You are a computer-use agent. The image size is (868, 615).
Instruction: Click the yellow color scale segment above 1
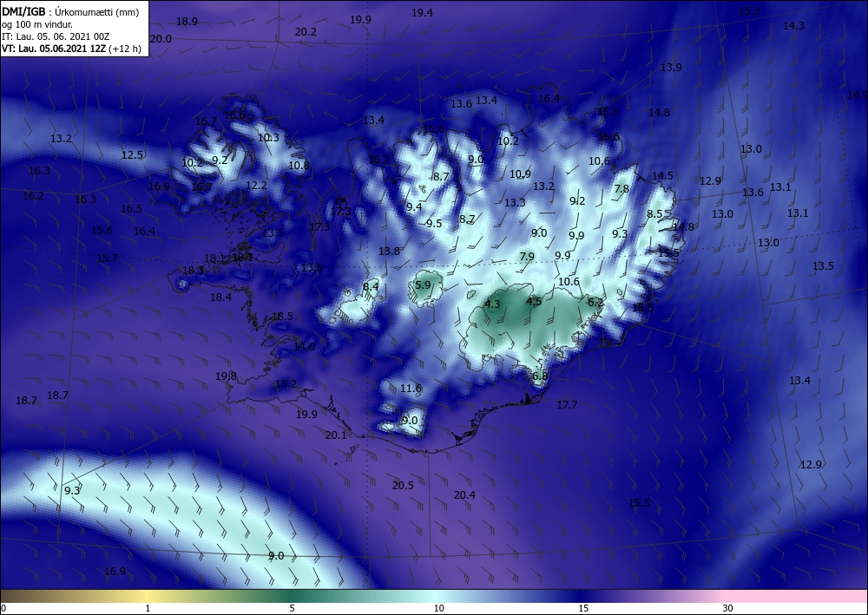click(x=148, y=596)
